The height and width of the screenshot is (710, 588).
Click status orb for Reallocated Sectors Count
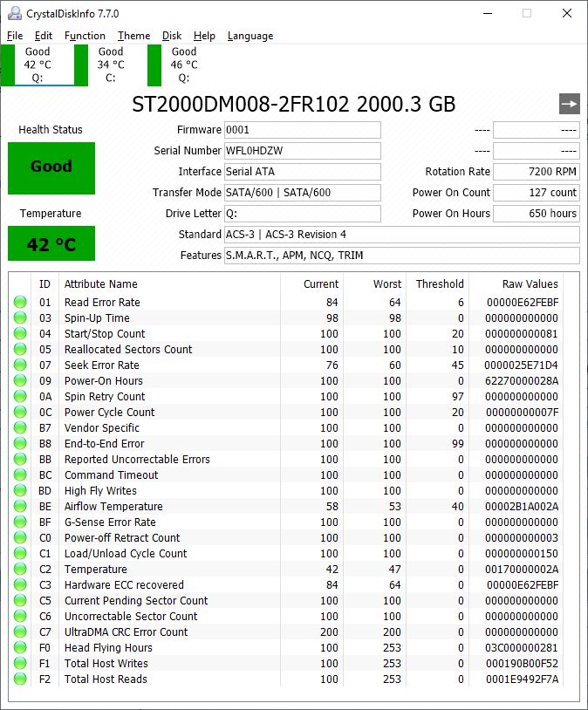(20, 349)
